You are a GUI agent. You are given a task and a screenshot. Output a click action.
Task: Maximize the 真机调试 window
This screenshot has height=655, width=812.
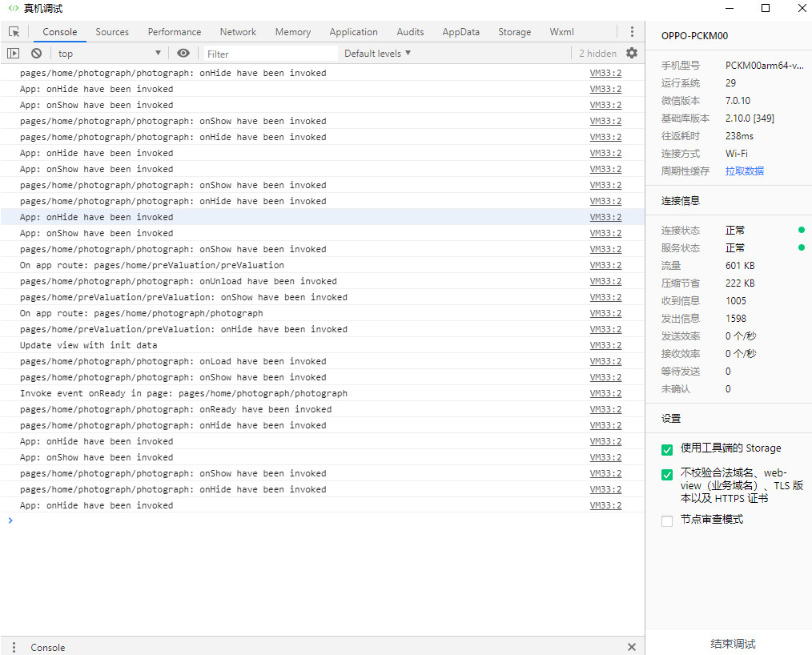coord(766,8)
